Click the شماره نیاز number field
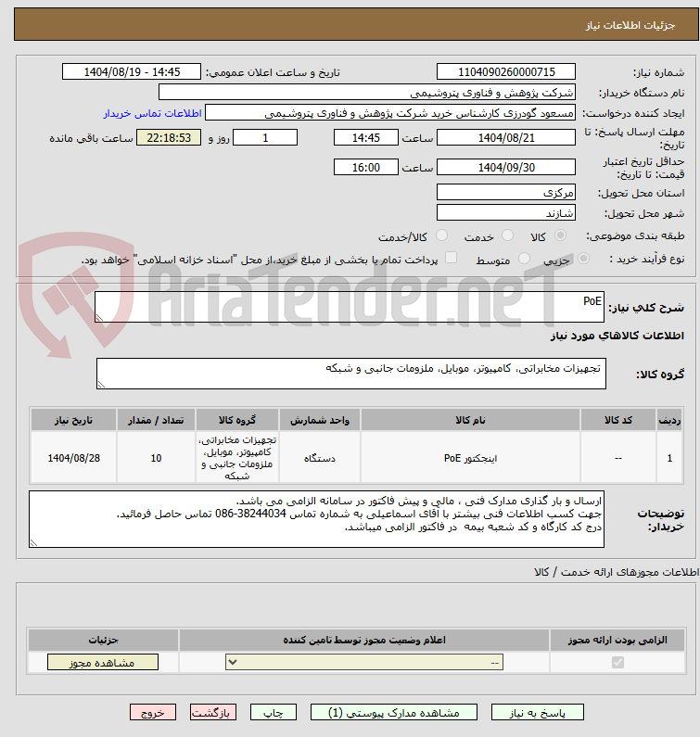The width and height of the screenshot is (700, 737). click(x=506, y=72)
